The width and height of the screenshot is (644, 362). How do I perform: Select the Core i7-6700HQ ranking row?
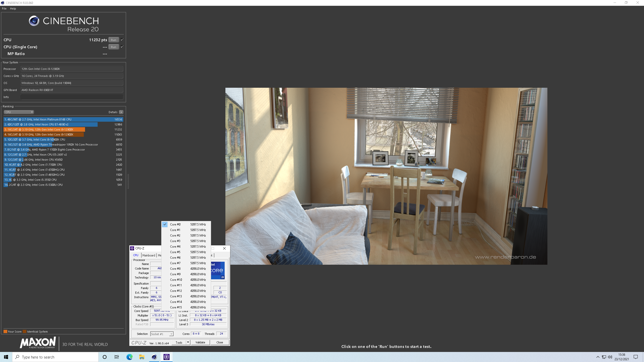[63, 170]
